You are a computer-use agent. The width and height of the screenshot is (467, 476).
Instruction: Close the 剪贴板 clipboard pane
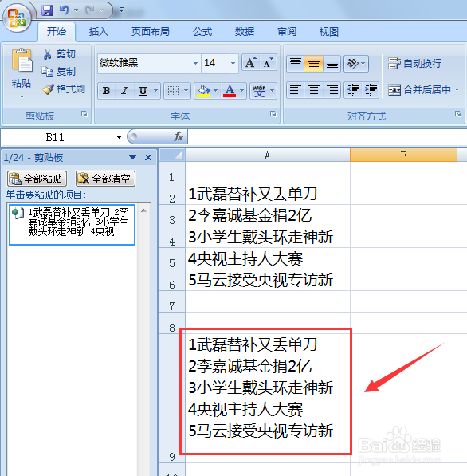click(x=148, y=158)
